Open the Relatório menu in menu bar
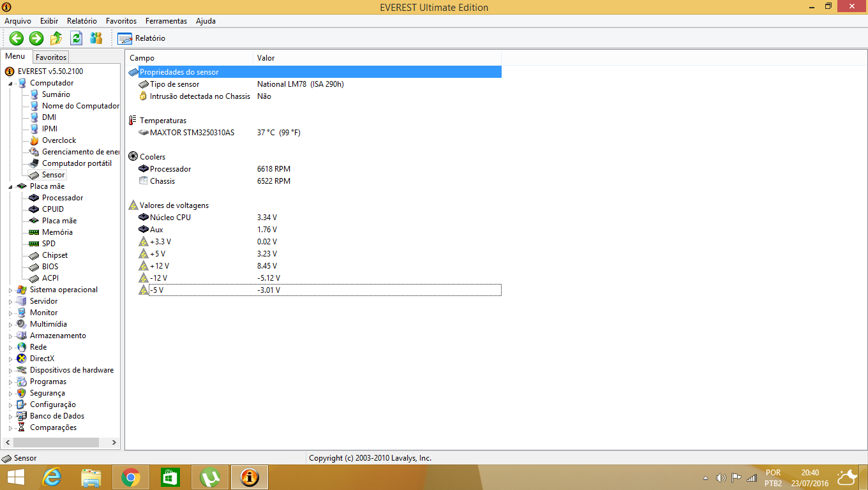 (82, 21)
